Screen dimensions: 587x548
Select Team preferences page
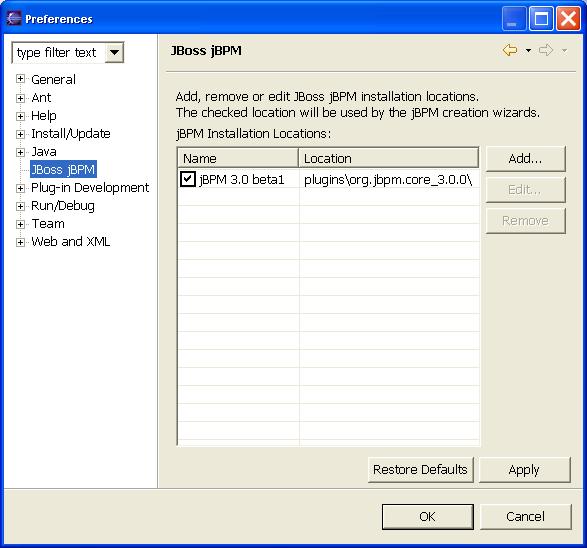[48, 223]
